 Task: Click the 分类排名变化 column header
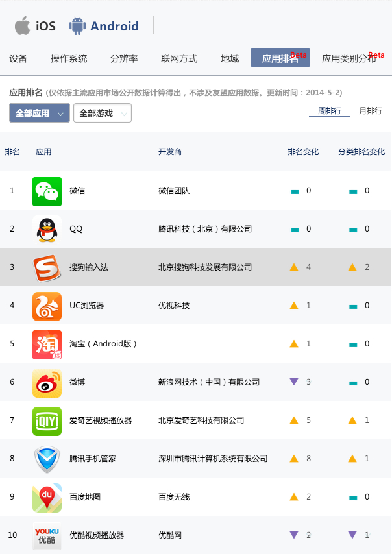click(x=361, y=152)
